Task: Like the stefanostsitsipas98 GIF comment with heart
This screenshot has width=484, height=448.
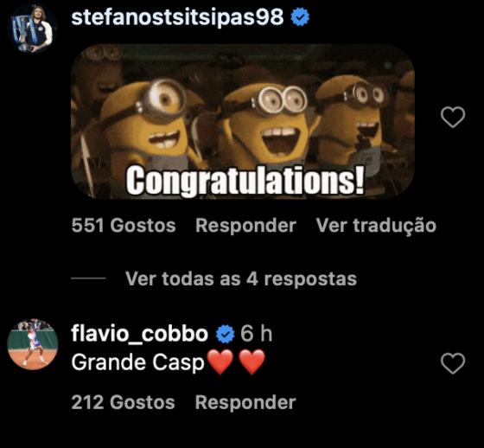Action: tap(453, 117)
